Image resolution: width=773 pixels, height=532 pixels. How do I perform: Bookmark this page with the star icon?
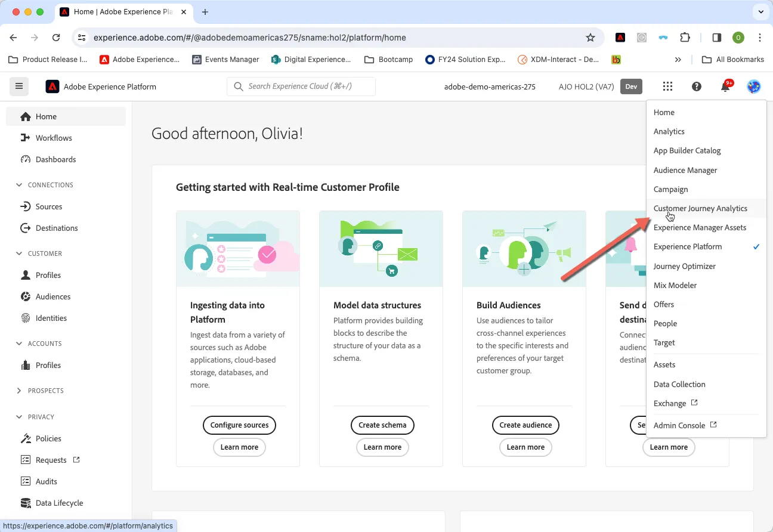point(590,38)
